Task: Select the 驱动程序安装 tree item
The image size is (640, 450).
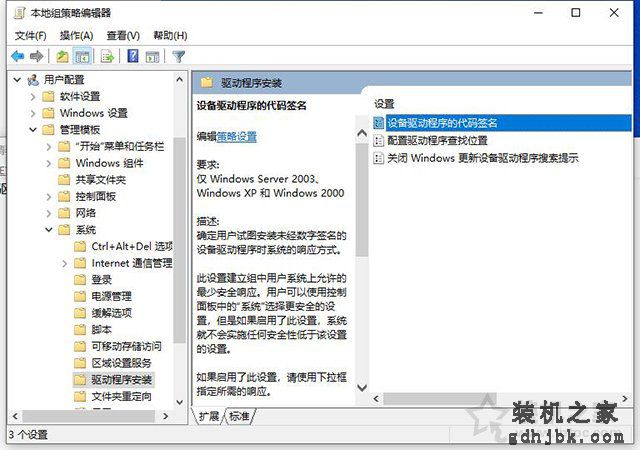Action: tap(122, 380)
